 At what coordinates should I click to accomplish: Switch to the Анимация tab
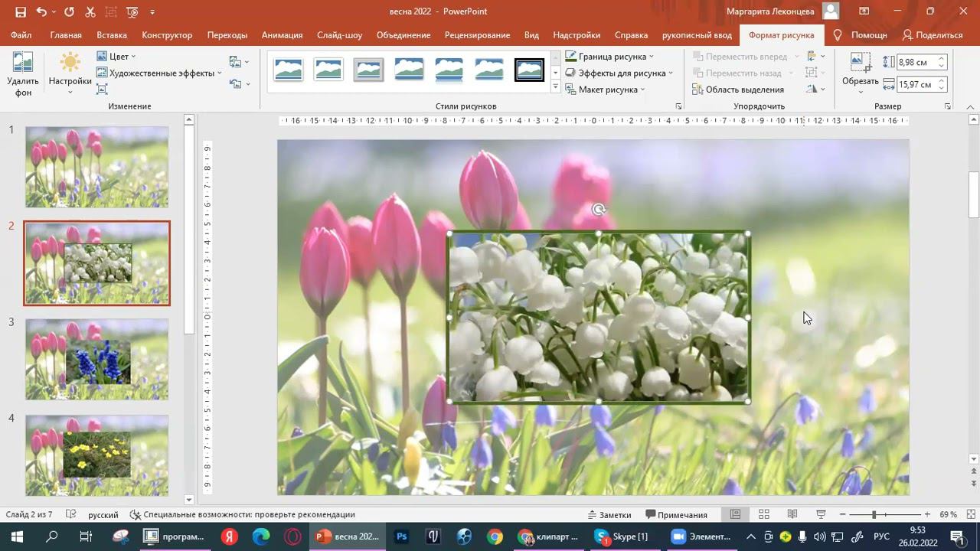[x=282, y=35]
